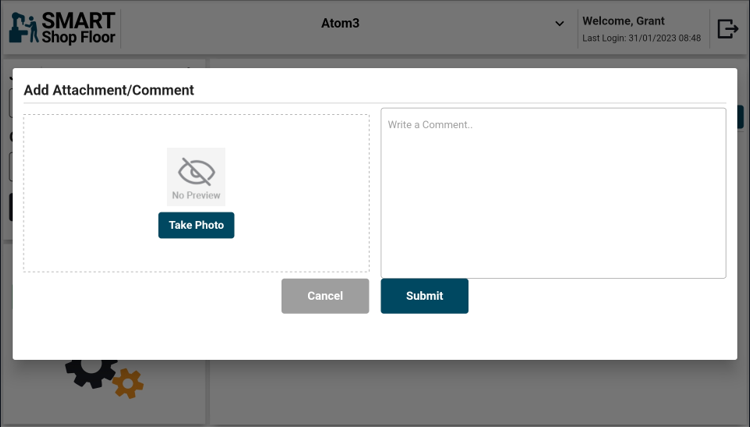Click the Add Attachment/Comment dialog title

pyautogui.click(x=109, y=90)
